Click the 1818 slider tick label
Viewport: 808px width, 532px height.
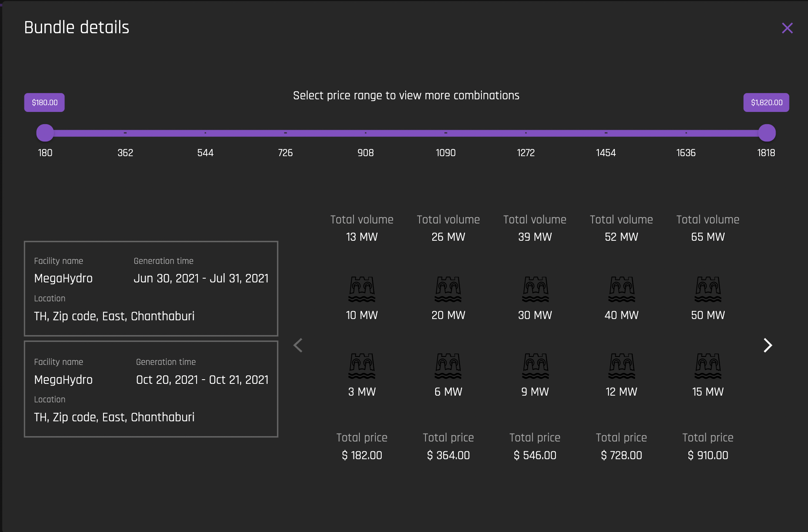(766, 153)
